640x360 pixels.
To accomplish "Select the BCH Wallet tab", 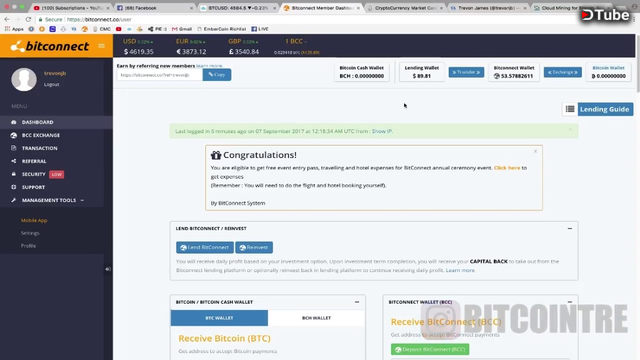I will pos(316,318).
